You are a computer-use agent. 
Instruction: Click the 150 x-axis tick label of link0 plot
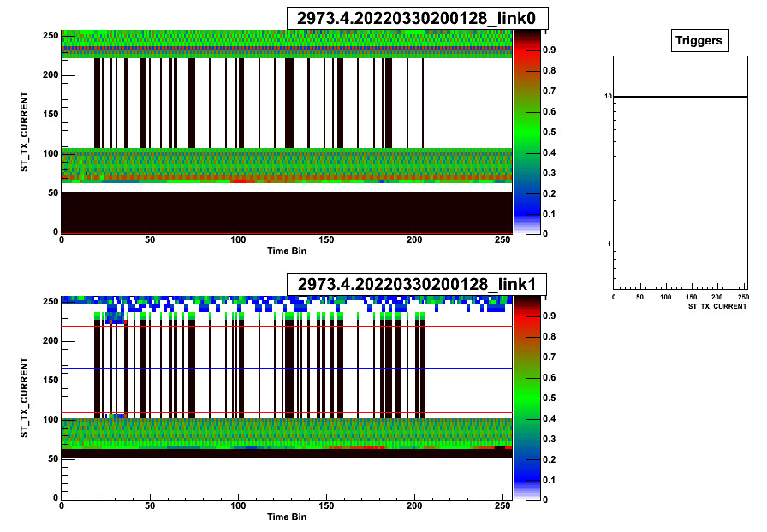[326, 239]
